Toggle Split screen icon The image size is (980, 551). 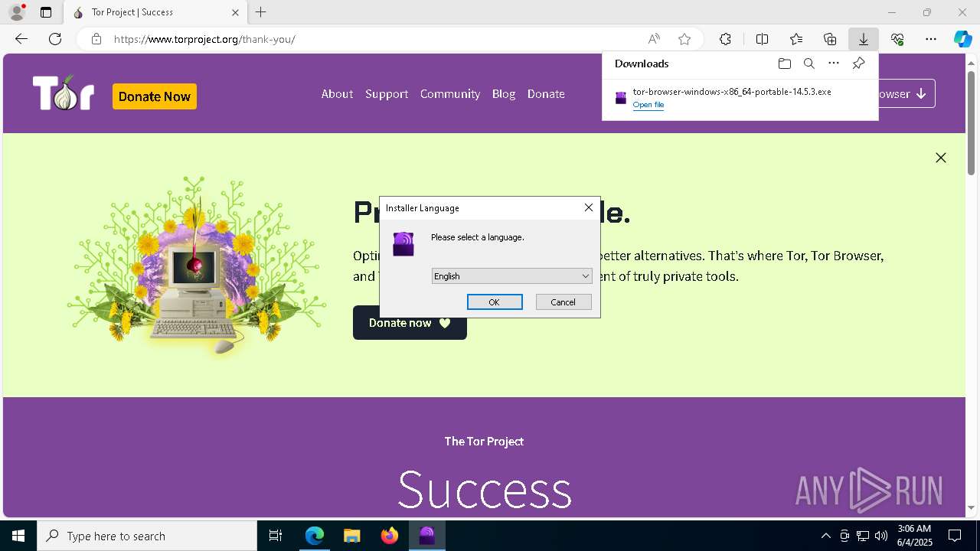(x=762, y=39)
